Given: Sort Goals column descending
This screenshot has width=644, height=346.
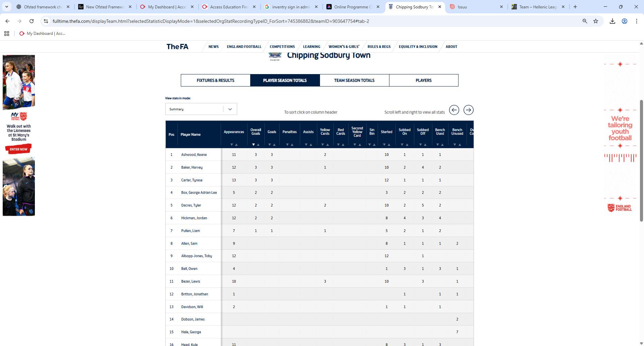Looking at the screenshot, I should 269,145.
